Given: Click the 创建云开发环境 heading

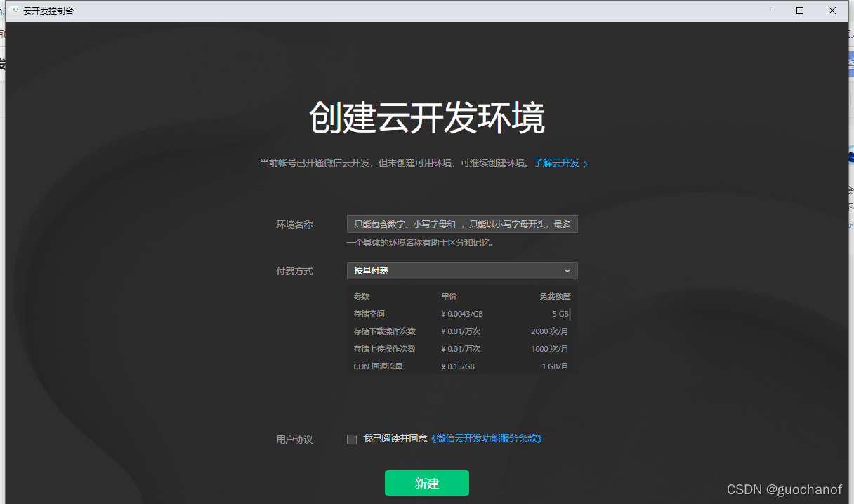Looking at the screenshot, I should click(x=427, y=117).
